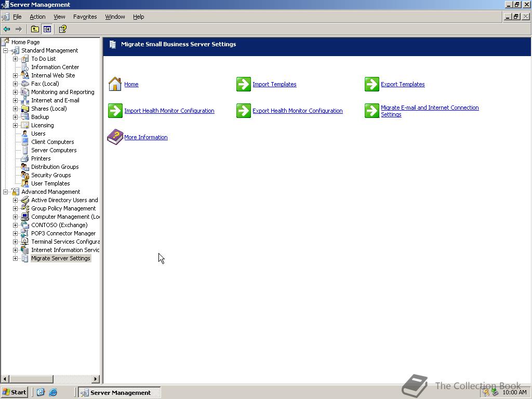Expand the Migrate Server Settings node

15,258
